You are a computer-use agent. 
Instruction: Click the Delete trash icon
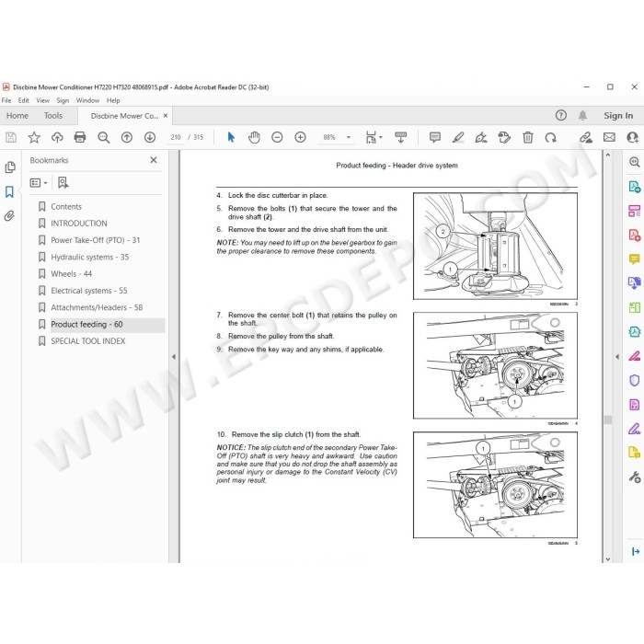(x=528, y=137)
